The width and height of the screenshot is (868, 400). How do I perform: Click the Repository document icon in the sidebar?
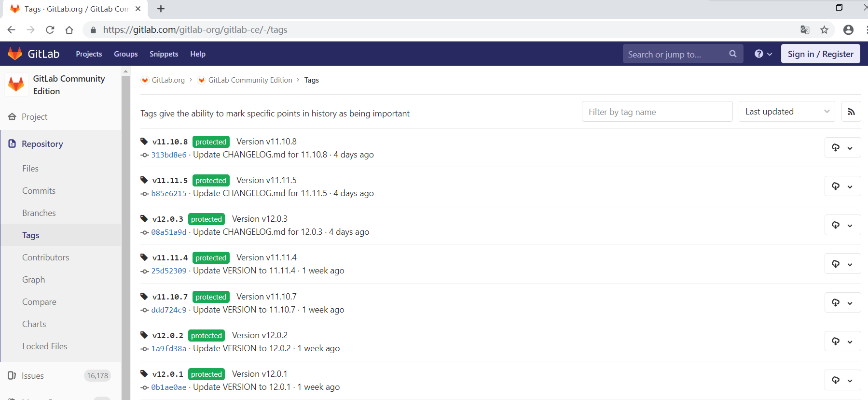[13, 143]
